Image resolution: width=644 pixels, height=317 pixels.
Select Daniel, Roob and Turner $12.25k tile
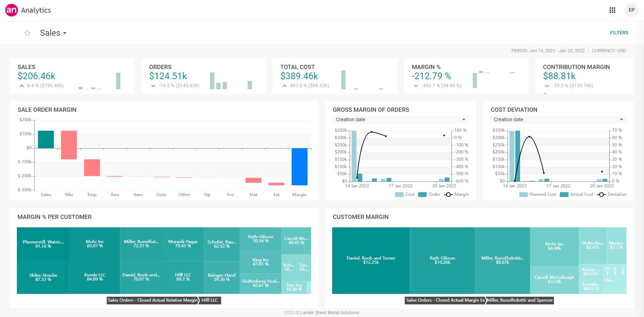click(371, 260)
